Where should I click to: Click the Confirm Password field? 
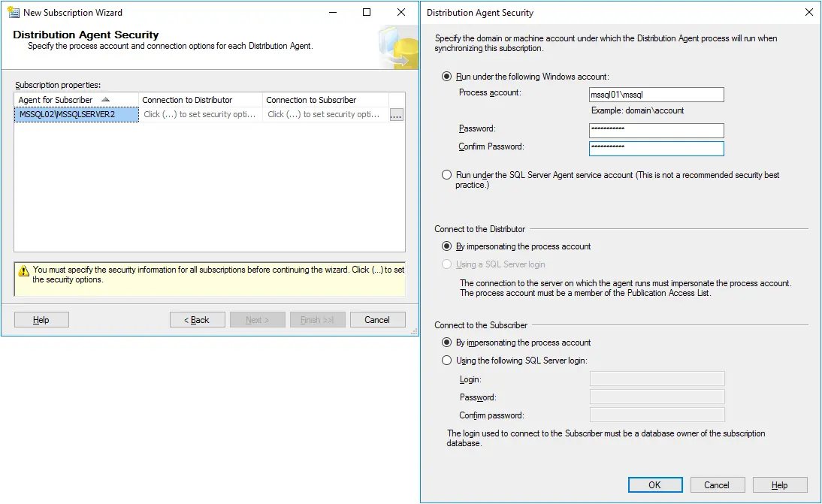656,148
